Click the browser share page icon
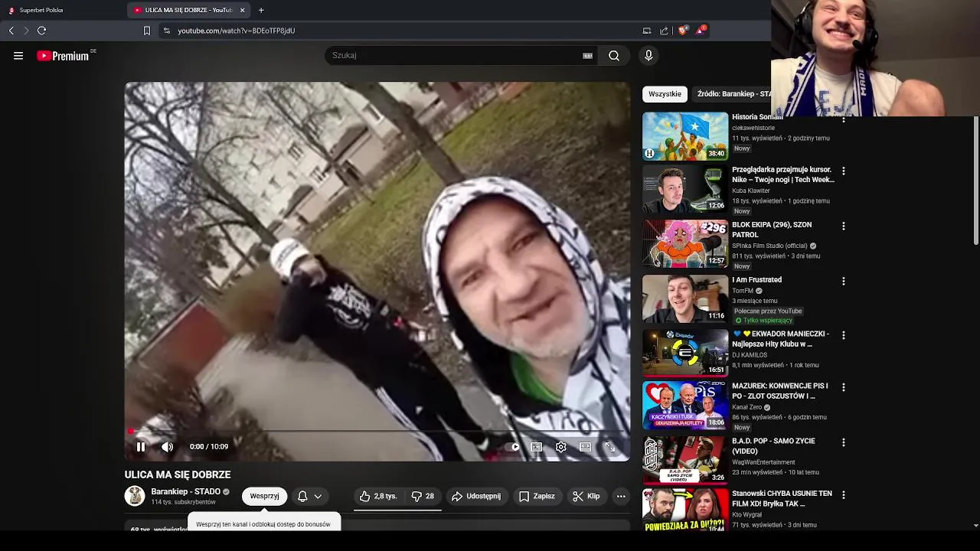Viewport: 980px width, 551px height. pyautogui.click(x=664, y=31)
